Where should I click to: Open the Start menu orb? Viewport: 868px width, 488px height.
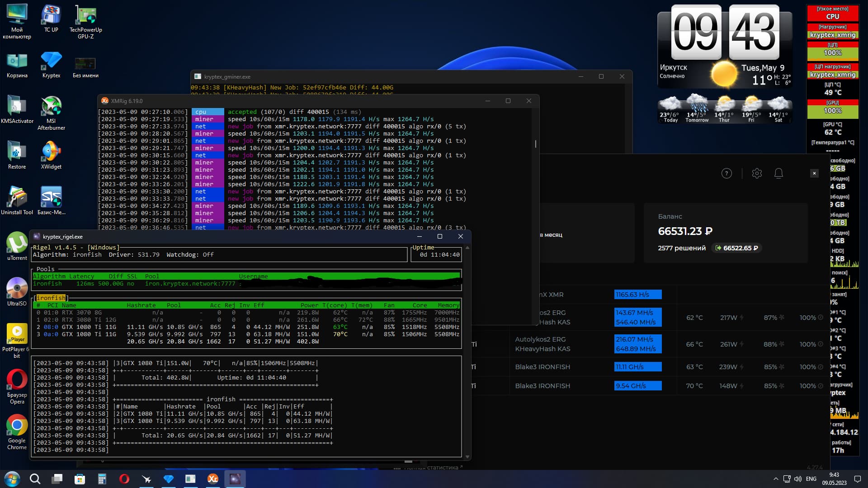[12, 479]
